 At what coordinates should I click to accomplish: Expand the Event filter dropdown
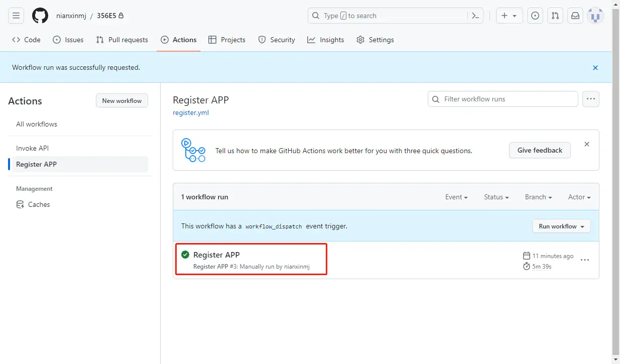tap(456, 197)
